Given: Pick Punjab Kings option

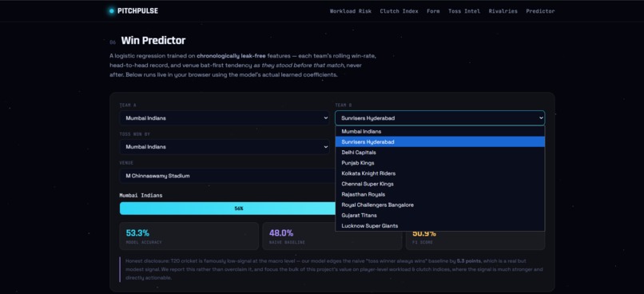Looking at the screenshot, I should 440,163.
